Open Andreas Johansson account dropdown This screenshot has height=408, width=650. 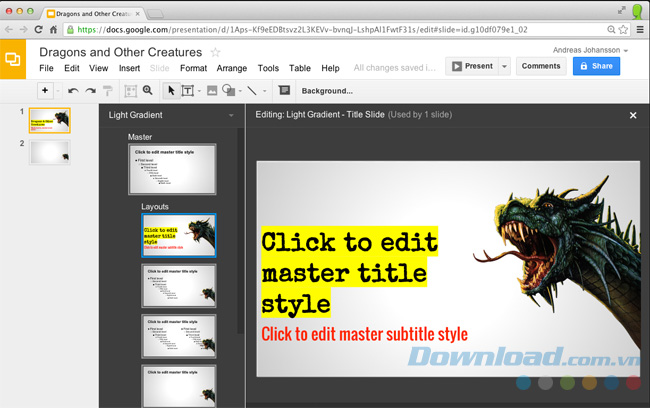point(590,50)
